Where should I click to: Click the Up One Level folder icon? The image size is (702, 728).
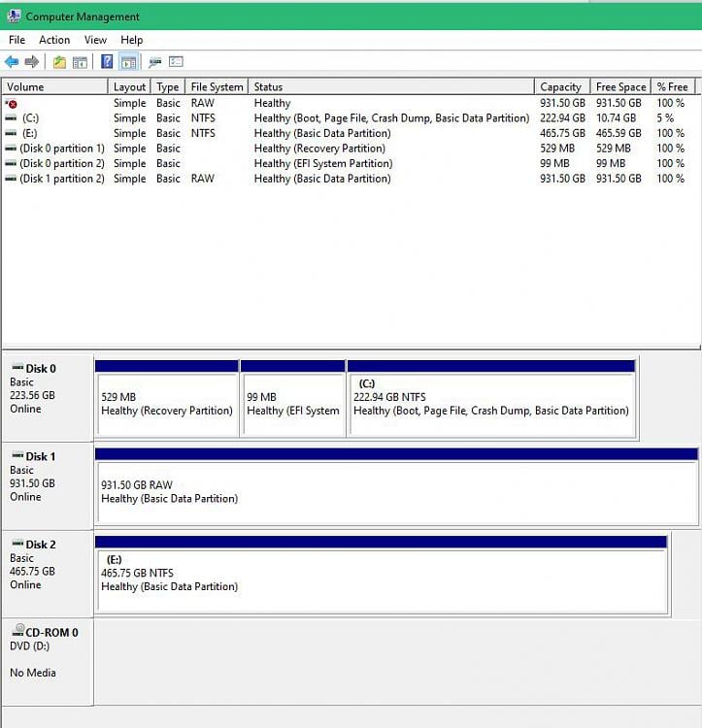[59, 62]
